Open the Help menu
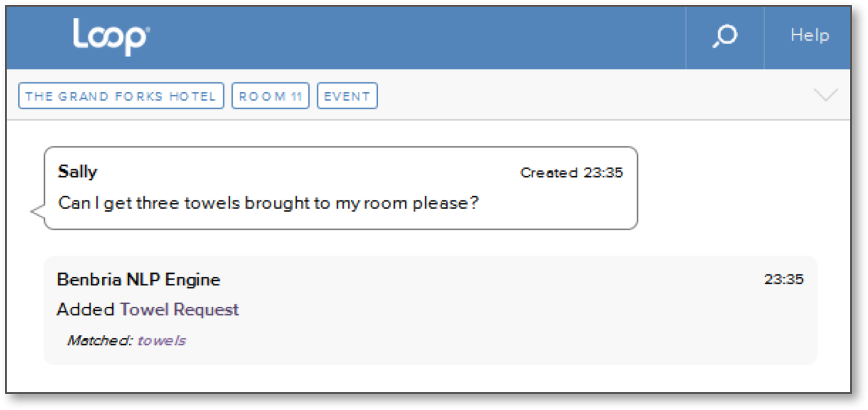Image resolution: width=868 pixels, height=410 pixels. 810,36
